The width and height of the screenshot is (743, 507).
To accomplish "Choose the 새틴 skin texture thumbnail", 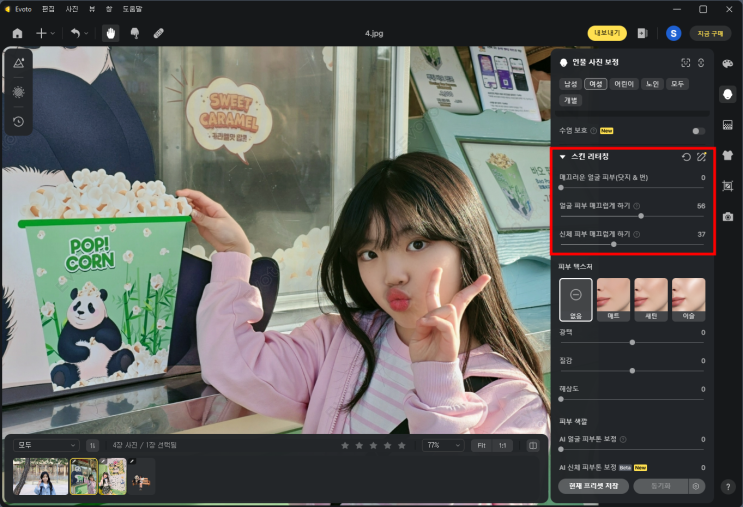I will pos(651,300).
